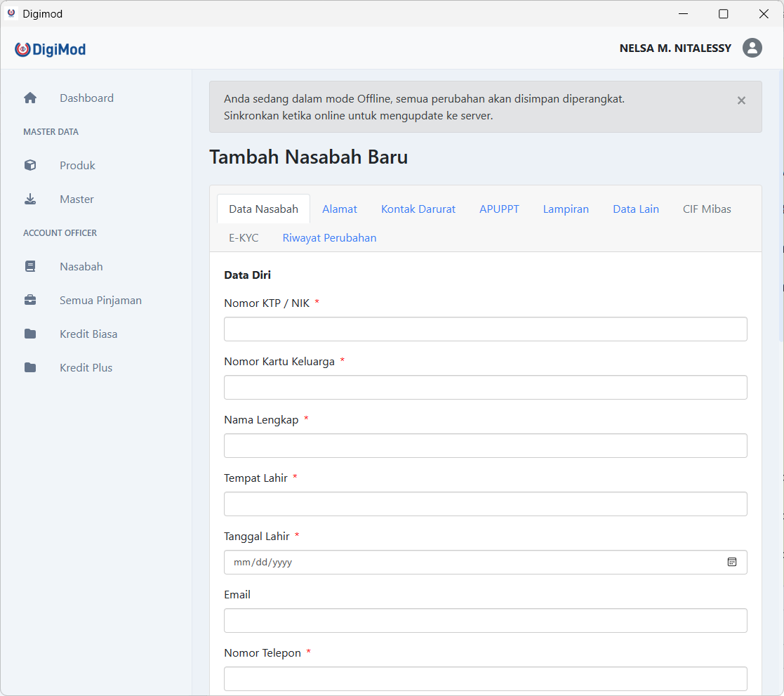Click the Nomor KTP / NIK field
Screen dimensions: 784x696
click(485, 329)
